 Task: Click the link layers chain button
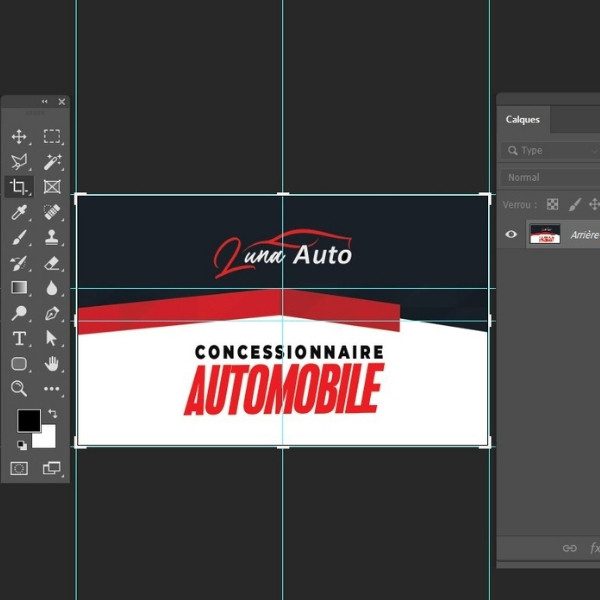pyautogui.click(x=569, y=548)
